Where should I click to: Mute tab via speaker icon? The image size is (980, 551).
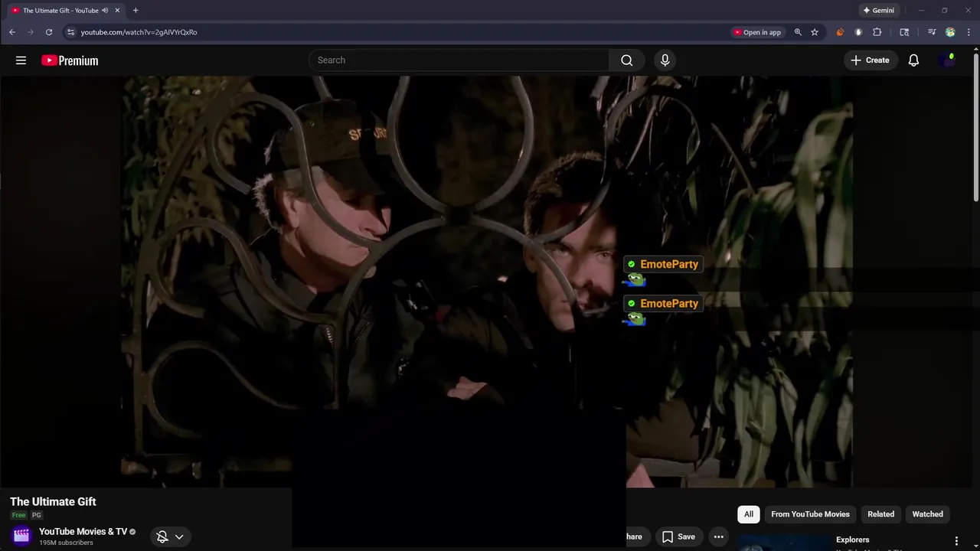click(105, 11)
